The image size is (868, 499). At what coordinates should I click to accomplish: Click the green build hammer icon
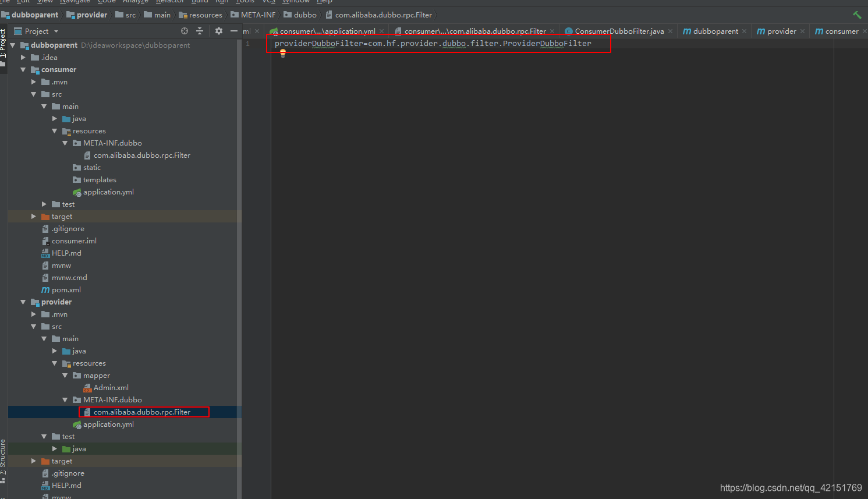(x=857, y=15)
